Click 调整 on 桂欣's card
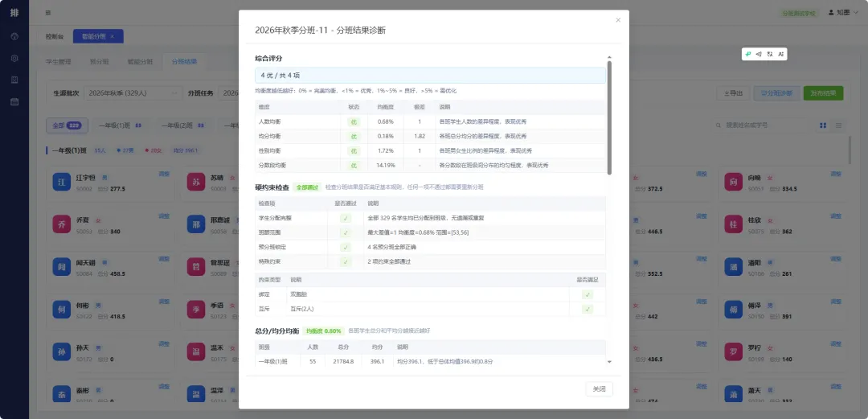The image size is (868, 419). pos(837,216)
